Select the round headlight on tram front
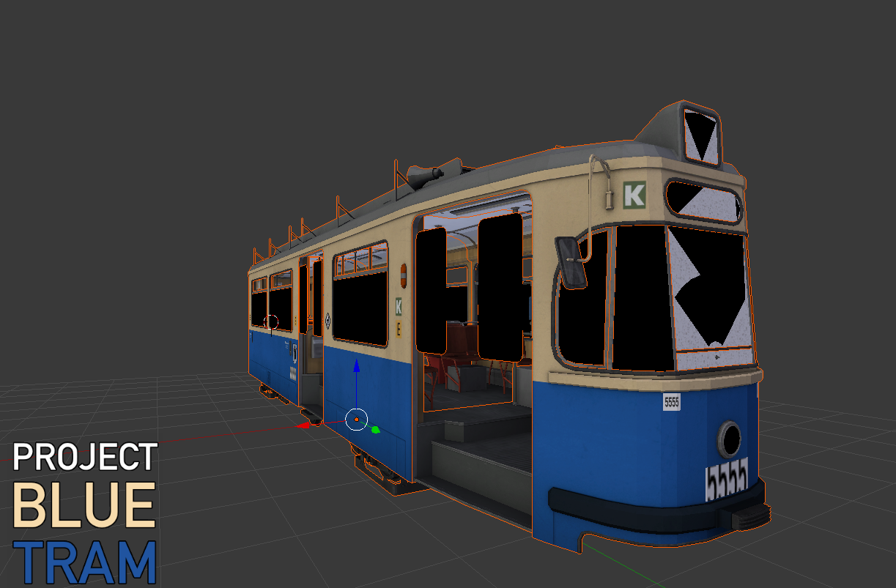The height and width of the screenshot is (588, 896). 730,438
